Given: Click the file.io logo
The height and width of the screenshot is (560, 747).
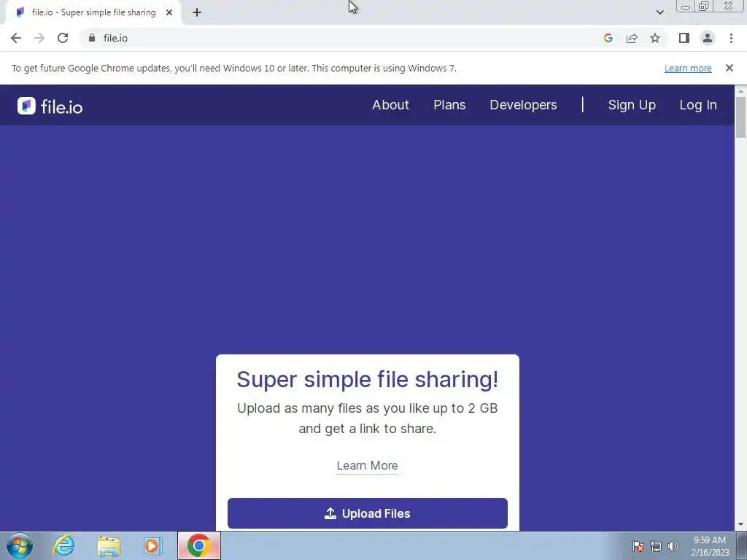Looking at the screenshot, I should pyautogui.click(x=50, y=106).
